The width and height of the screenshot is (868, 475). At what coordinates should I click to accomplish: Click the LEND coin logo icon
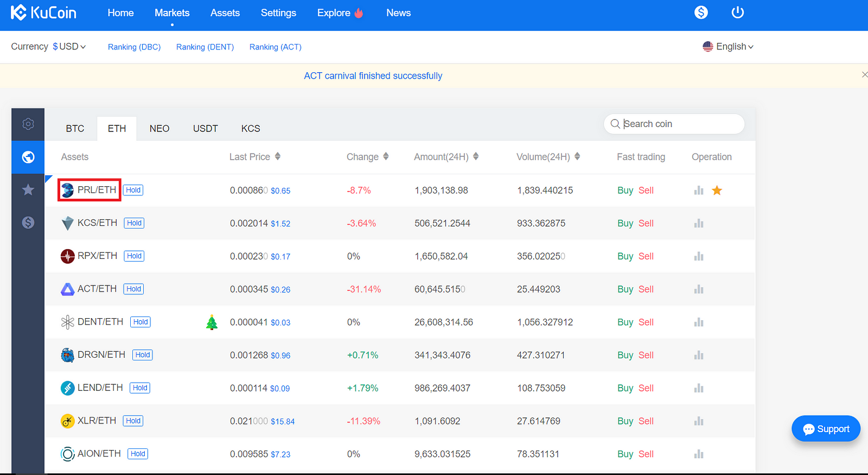(67, 388)
